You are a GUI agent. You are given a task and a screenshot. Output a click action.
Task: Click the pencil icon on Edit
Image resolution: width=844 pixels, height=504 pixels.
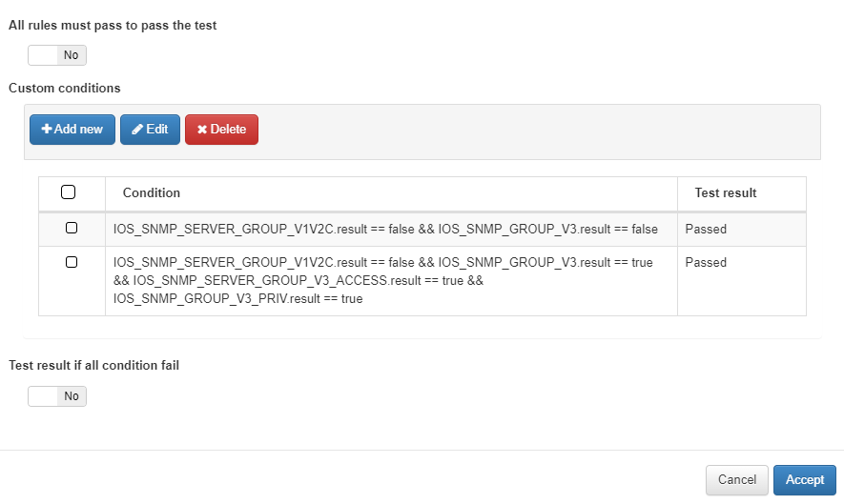[x=137, y=129]
